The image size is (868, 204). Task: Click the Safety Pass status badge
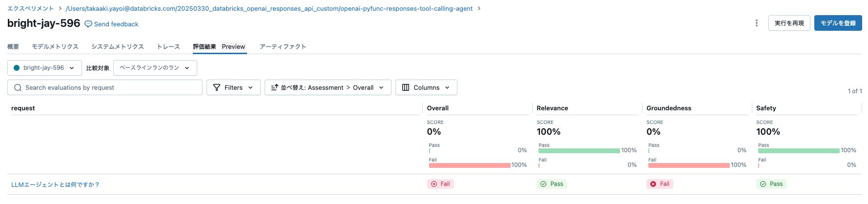pos(771,184)
